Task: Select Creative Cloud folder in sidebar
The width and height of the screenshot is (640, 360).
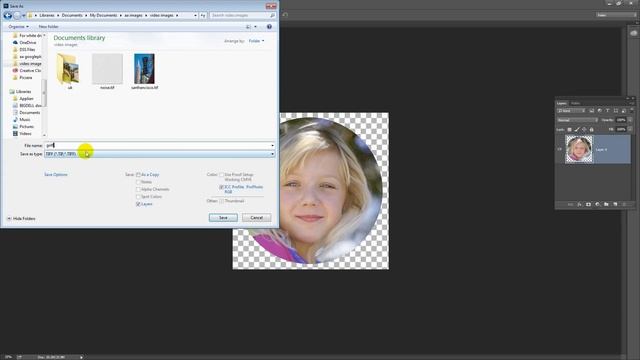Action: coord(27,71)
